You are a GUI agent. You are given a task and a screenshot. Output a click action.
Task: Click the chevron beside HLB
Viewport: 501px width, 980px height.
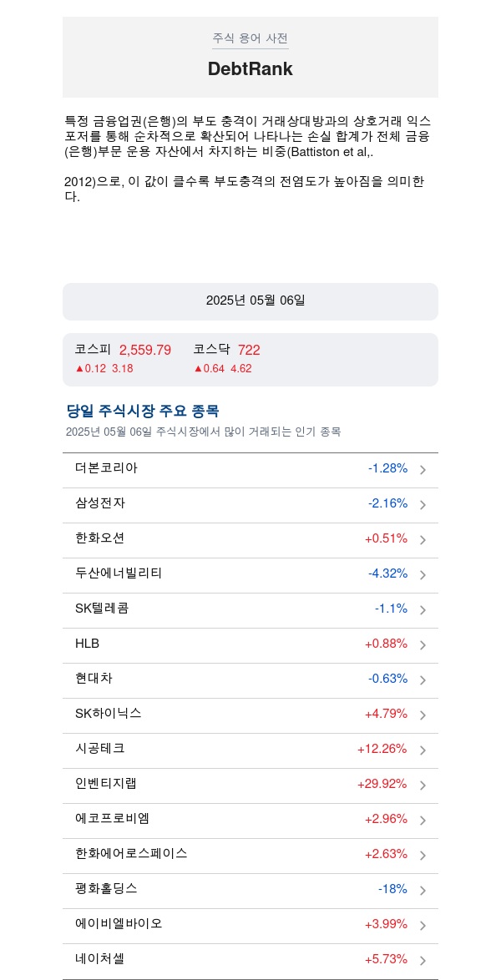coord(423,645)
